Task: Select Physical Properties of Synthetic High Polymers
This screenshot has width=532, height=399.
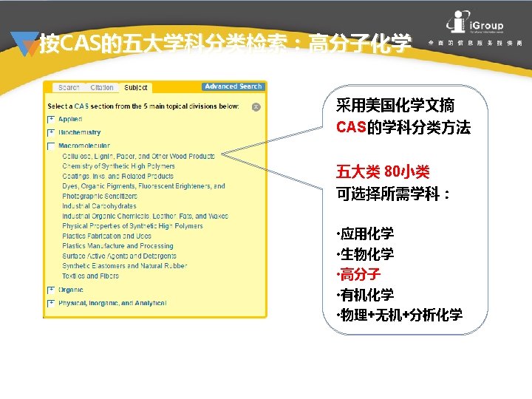Action: (x=132, y=226)
